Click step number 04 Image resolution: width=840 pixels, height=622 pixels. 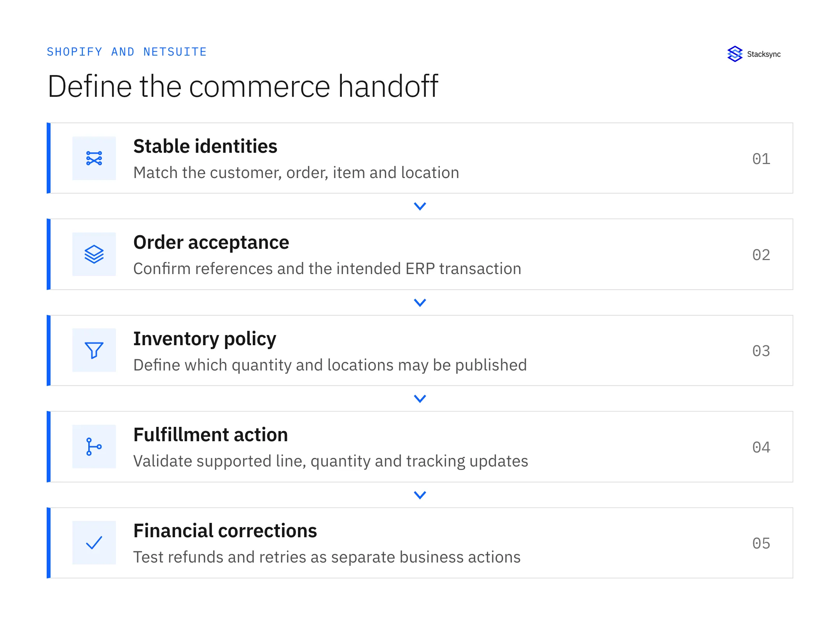click(x=761, y=447)
